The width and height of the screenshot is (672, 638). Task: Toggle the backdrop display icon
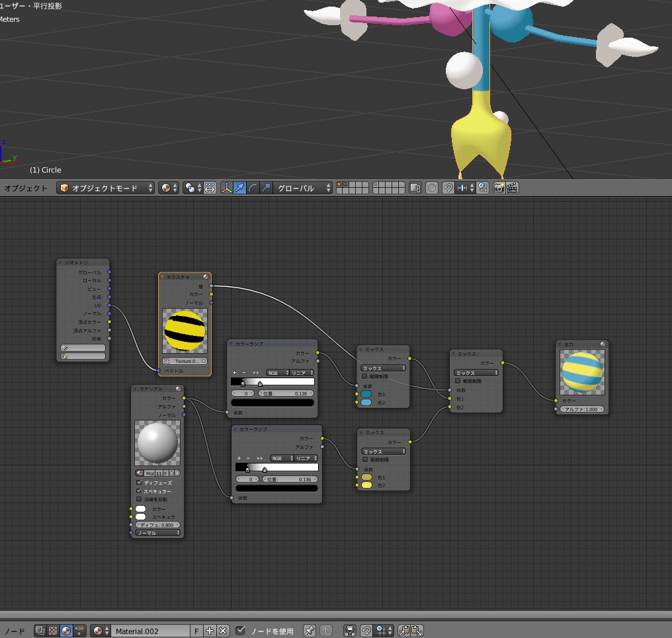(x=350, y=630)
